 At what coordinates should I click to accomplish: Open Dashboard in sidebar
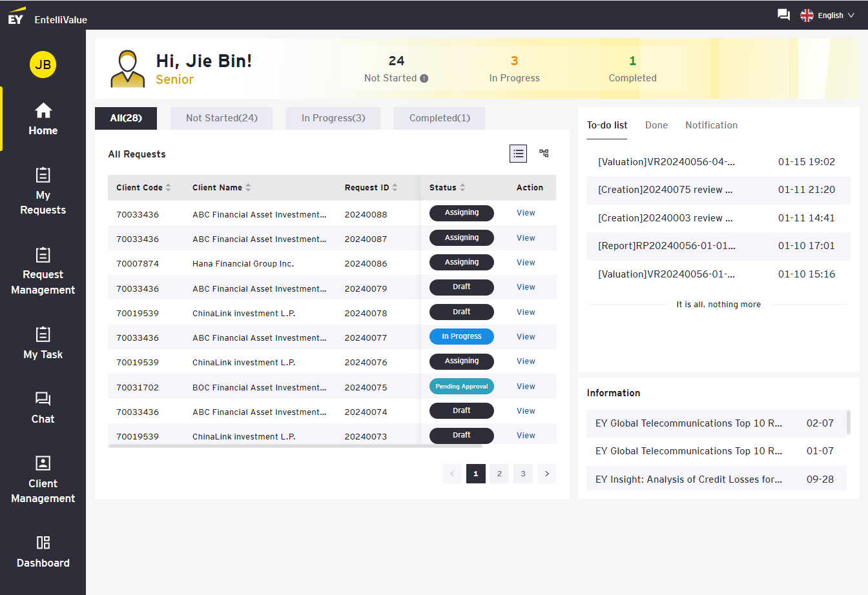tap(43, 552)
